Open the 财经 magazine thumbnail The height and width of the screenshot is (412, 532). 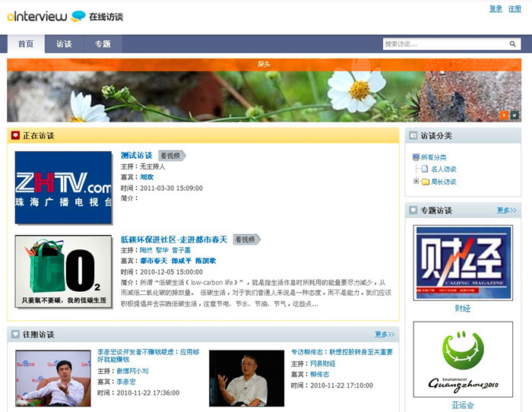(463, 263)
